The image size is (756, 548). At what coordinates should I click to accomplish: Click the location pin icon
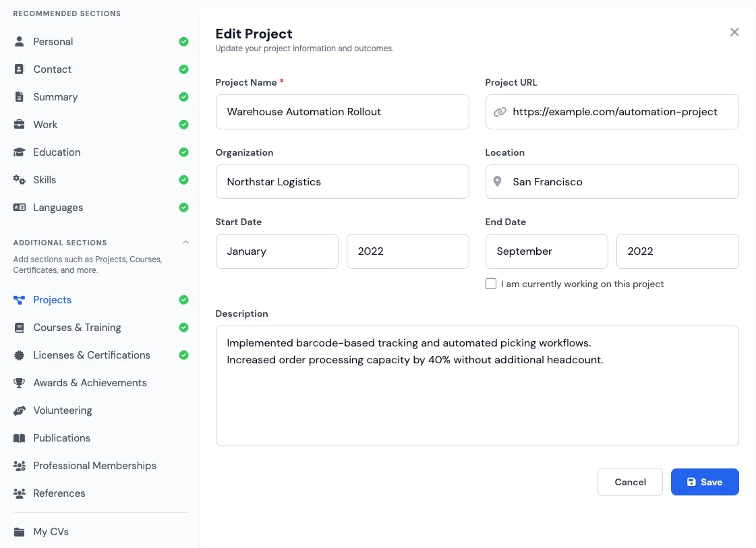[x=497, y=181]
